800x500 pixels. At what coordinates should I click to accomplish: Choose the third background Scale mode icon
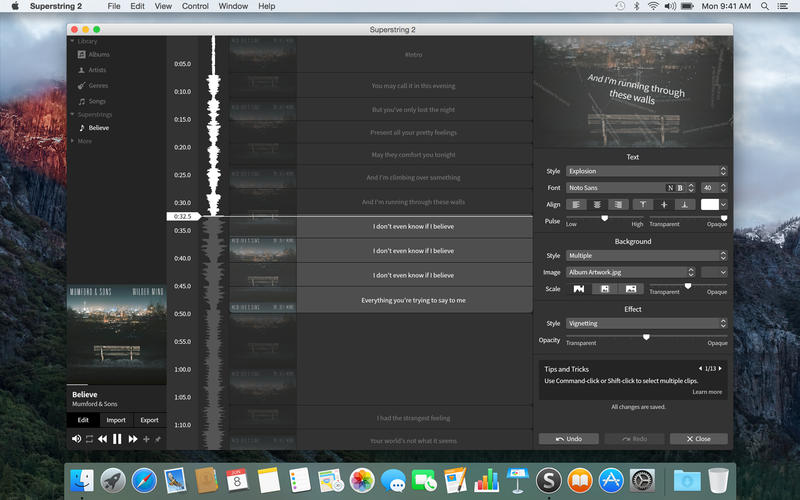click(x=631, y=289)
